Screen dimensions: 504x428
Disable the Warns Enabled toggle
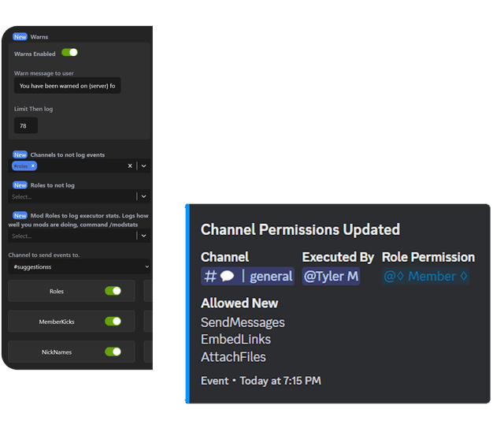tap(70, 53)
